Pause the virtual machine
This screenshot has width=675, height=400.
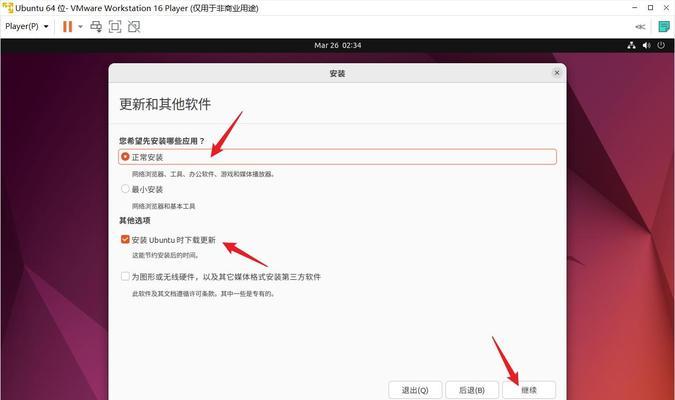[x=68, y=27]
